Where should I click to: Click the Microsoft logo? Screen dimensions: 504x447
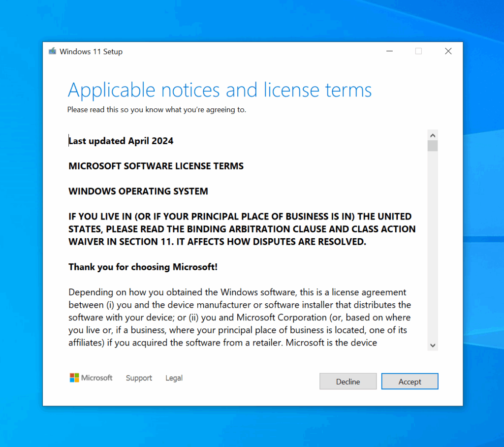(91, 378)
